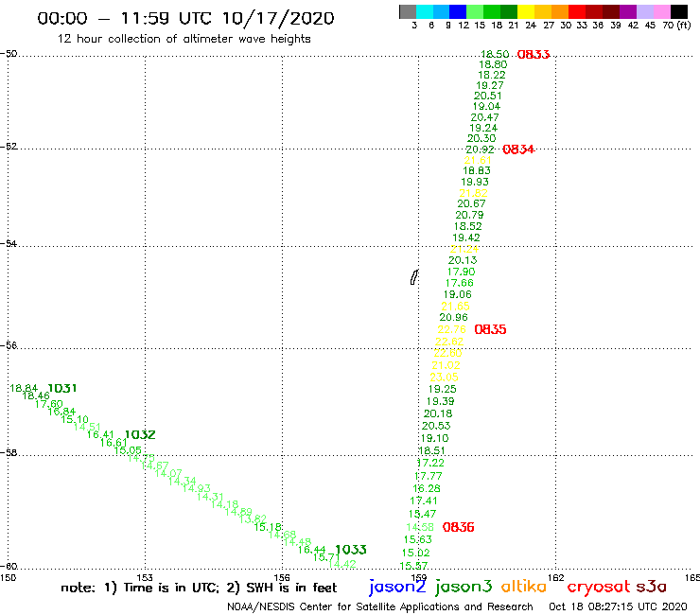
Task: Click the Oct 18 08:27:15 timestamp
Action: [618, 606]
